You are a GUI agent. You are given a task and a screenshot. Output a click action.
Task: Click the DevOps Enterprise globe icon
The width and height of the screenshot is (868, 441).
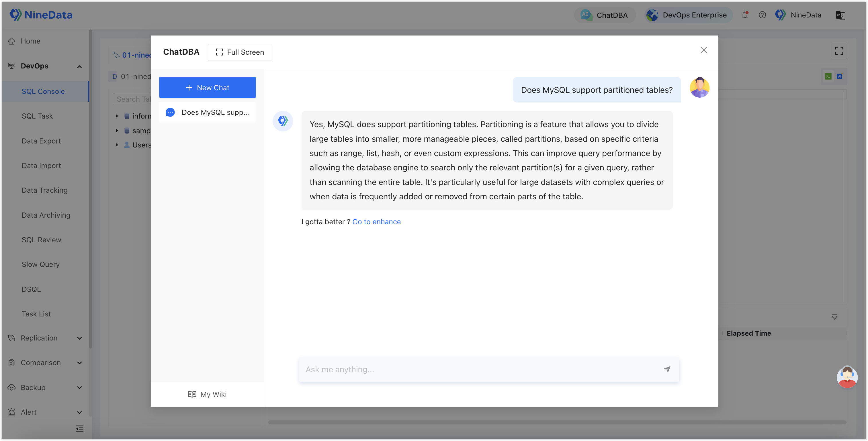tap(652, 15)
